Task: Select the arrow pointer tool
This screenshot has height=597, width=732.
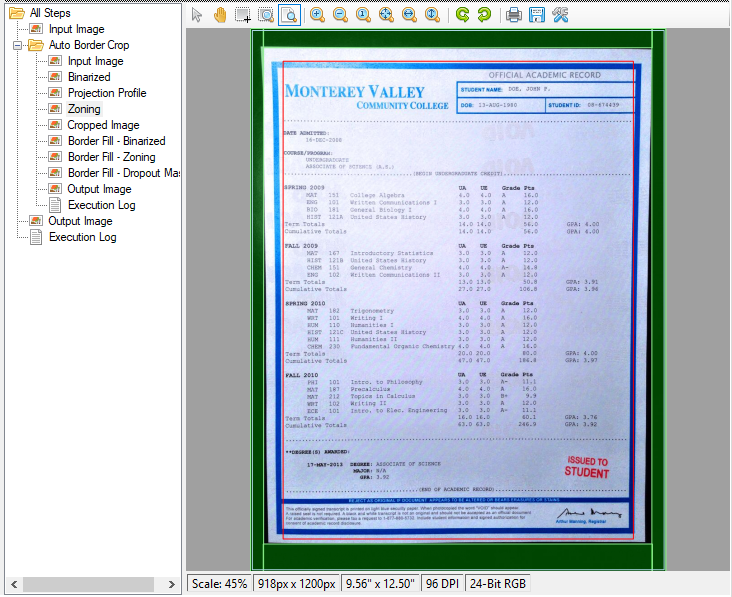Action: coord(197,15)
